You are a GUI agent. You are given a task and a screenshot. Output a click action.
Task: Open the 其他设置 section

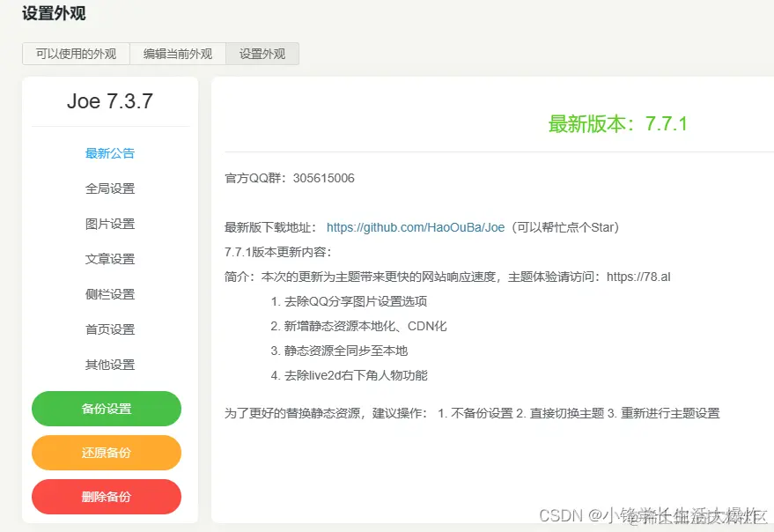[109, 364]
